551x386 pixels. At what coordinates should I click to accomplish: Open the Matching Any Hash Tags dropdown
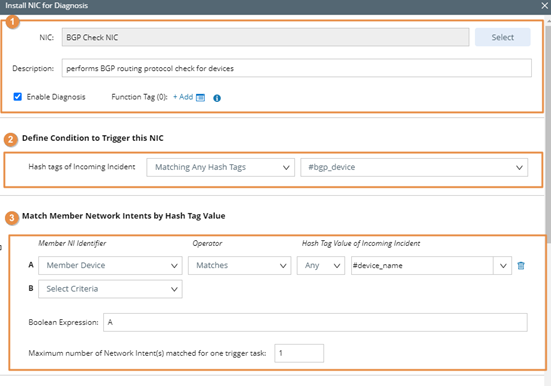coord(220,167)
